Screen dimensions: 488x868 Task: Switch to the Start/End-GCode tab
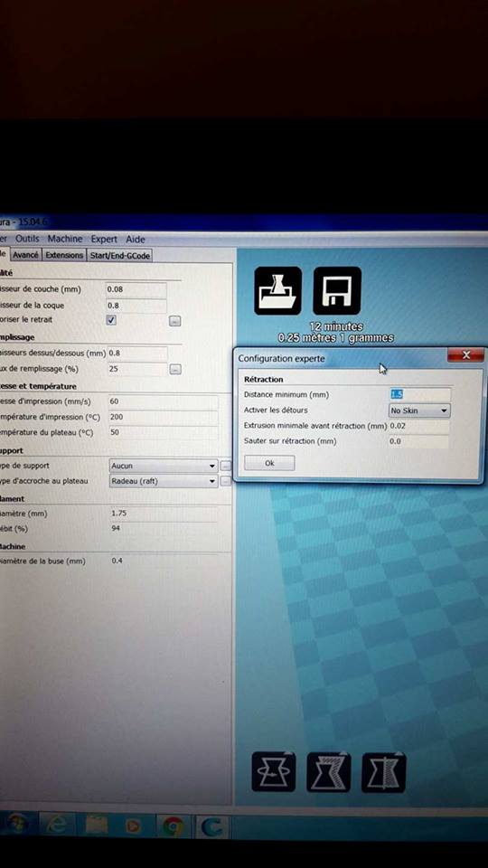(119, 256)
